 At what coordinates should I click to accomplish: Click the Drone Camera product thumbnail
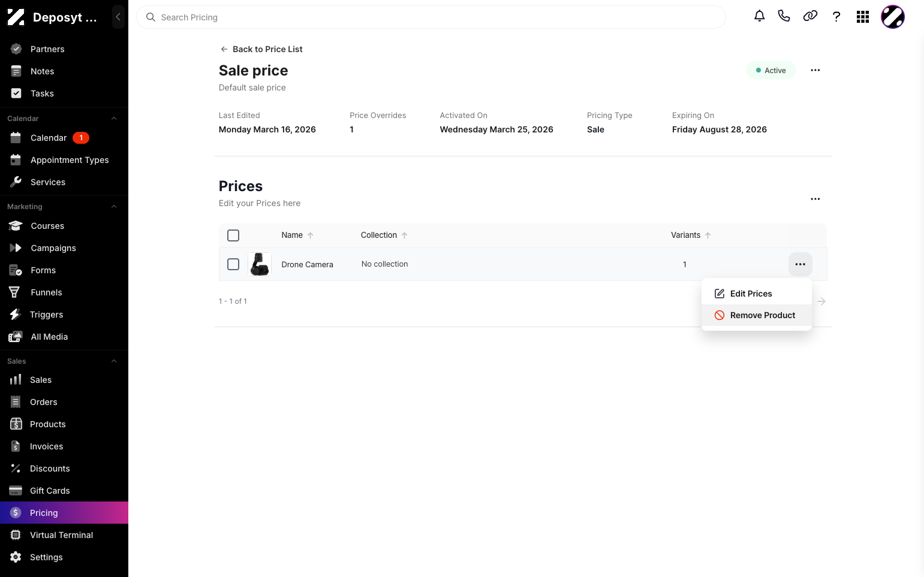pyautogui.click(x=260, y=264)
